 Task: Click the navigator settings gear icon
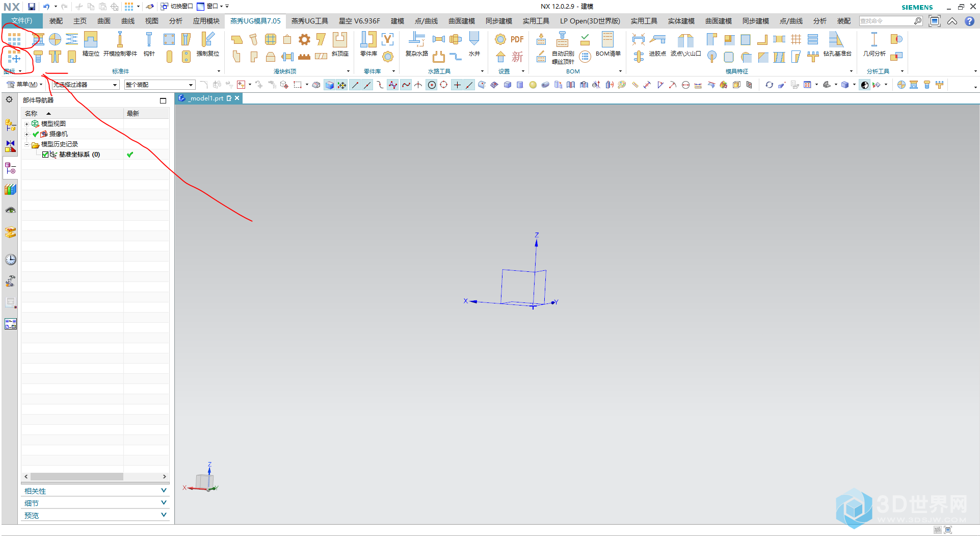(x=9, y=99)
